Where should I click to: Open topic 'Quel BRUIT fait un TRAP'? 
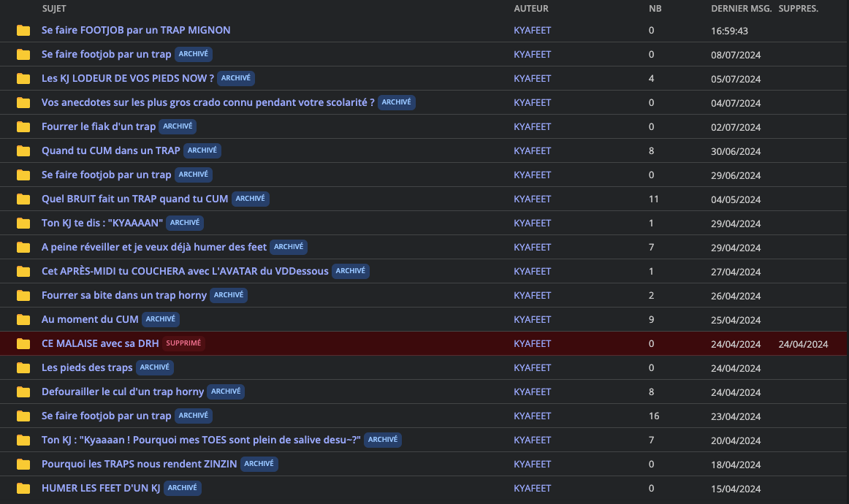point(135,199)
